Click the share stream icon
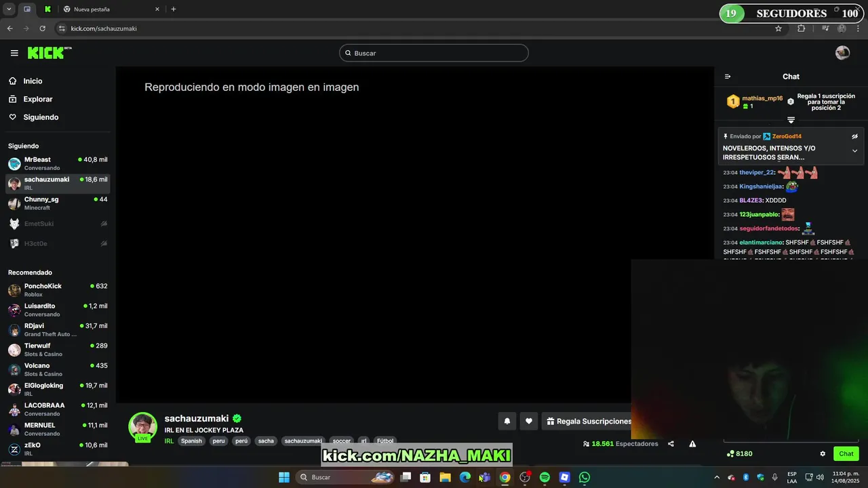The width and height of the screenshot is (868, 488). (671, 444)
